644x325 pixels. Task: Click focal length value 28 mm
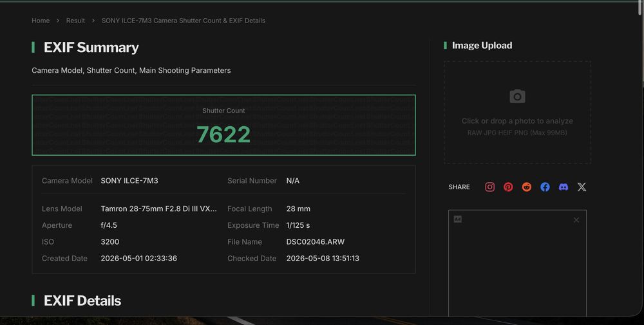(298, 209)
